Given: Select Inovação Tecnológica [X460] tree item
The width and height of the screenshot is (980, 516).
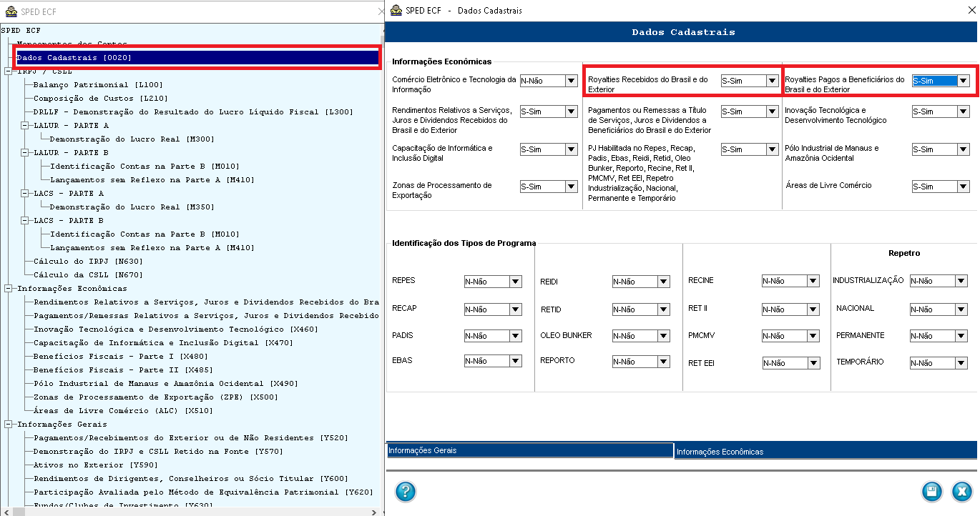Looking at the screenshot, I should (176, 329).
